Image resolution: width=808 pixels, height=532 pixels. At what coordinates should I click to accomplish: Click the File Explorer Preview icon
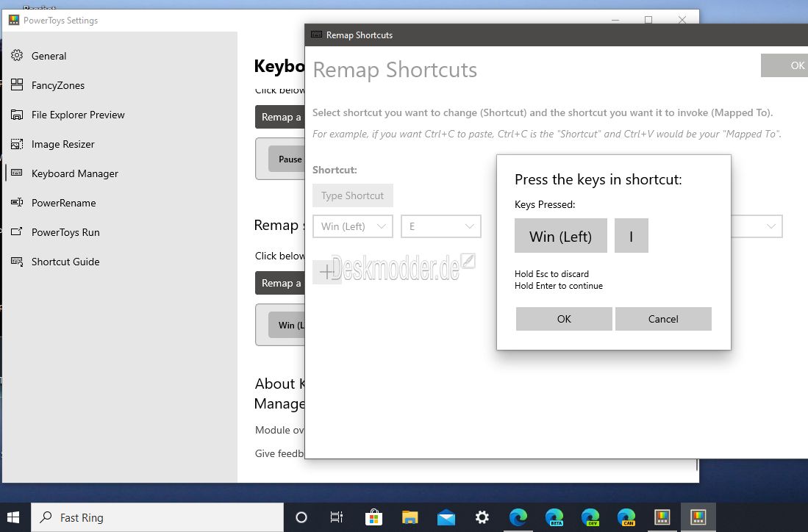click(x=17, y=115)
